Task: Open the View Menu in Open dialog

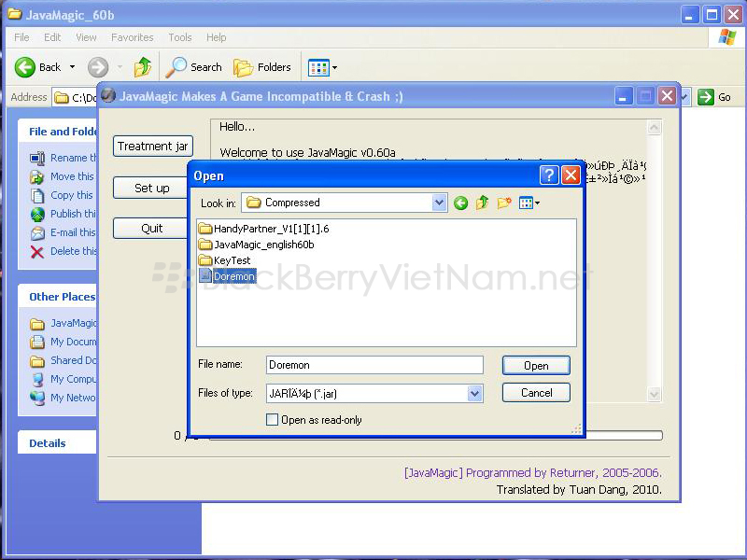Action: tap(529, 203)
